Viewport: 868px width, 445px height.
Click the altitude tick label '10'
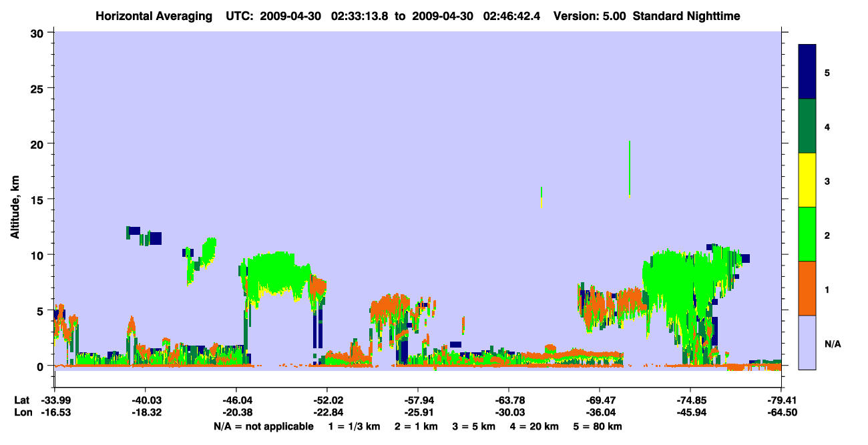tap(39, 255)
